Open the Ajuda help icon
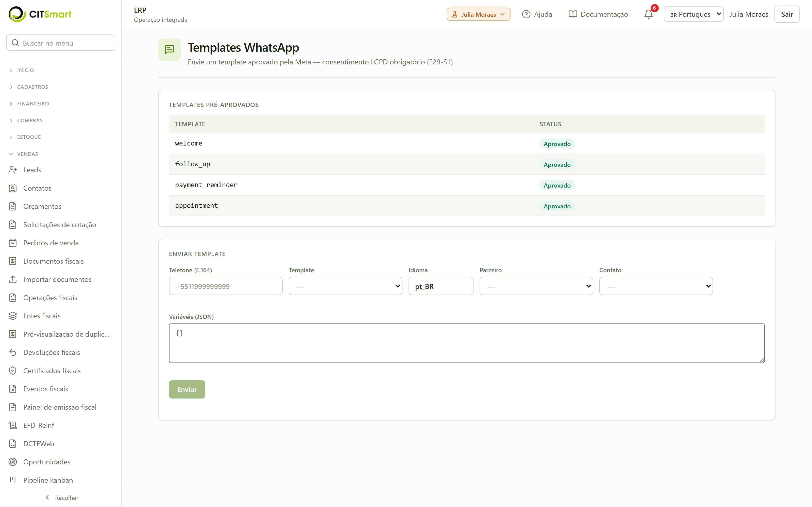The image size is (812, 507). coord(526,14)
